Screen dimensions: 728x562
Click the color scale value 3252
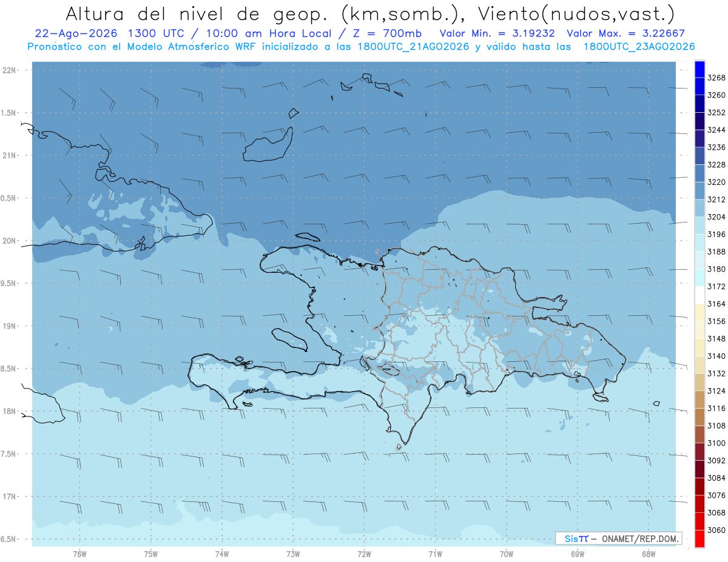(x=716, y=113)
